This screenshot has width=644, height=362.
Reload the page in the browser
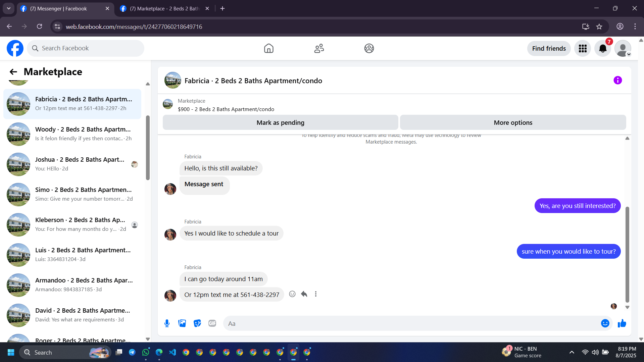tap(40, 27)
